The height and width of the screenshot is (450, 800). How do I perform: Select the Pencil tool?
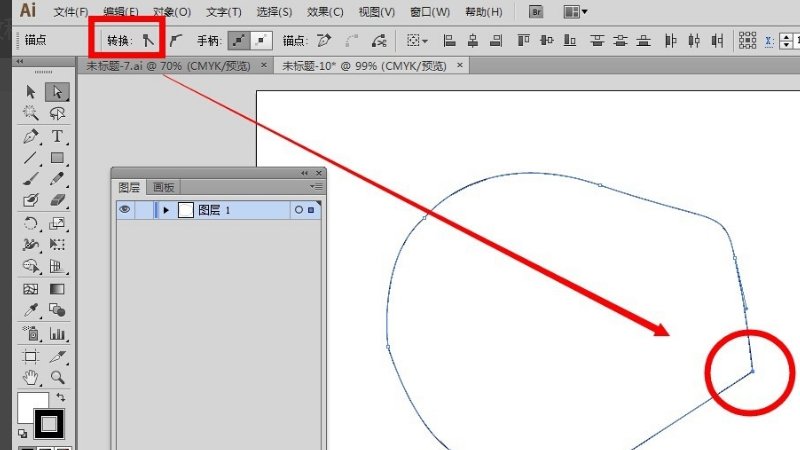(57, 179)
